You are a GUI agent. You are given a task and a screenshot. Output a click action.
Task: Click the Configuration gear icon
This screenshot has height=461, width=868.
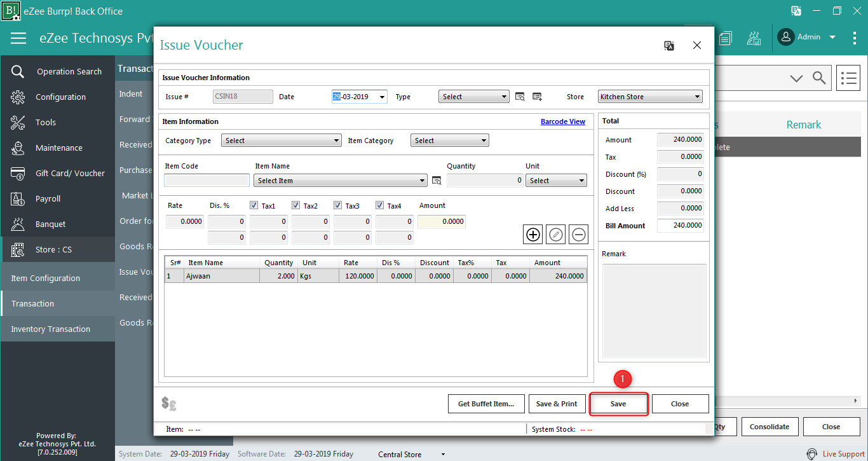[18, 97]
